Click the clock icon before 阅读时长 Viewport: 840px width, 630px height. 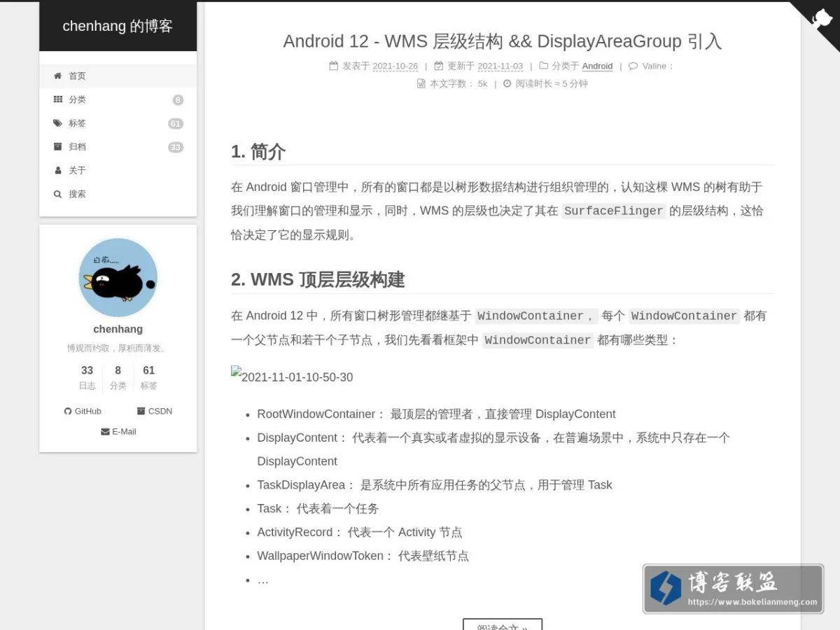(507, 83)
